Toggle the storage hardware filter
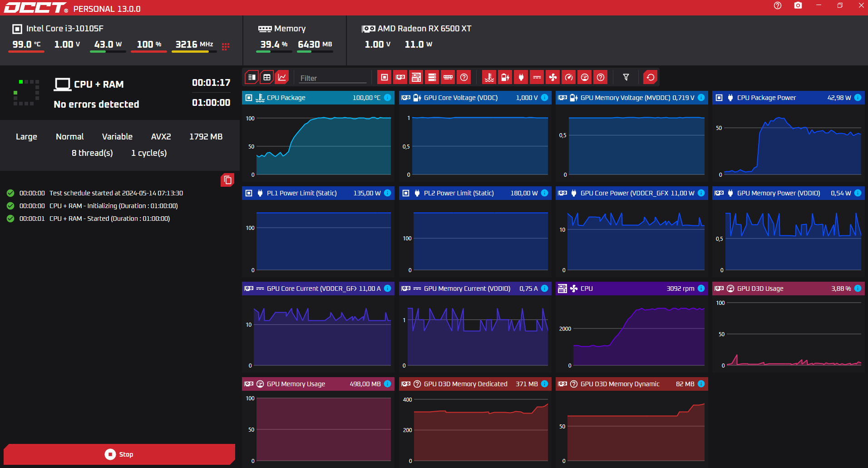Screen dimensions: 868x468 pos(432,77)
